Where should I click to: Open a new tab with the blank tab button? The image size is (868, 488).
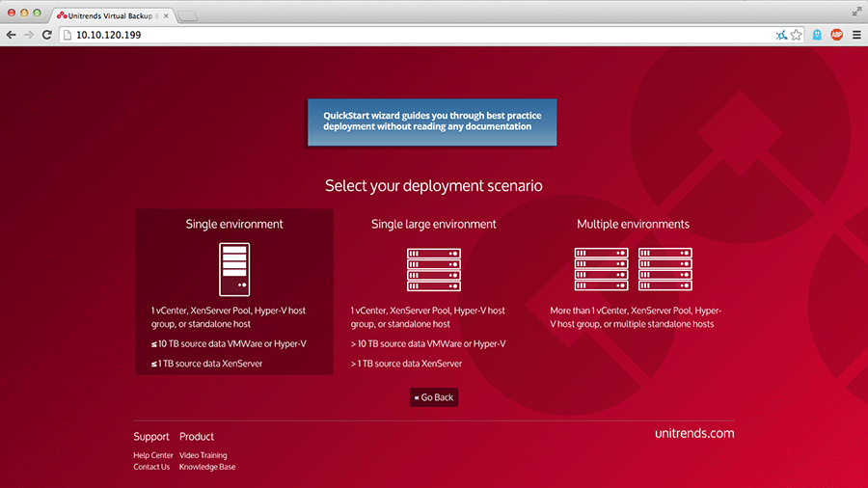pyautogui.click(x=188, y=16)
